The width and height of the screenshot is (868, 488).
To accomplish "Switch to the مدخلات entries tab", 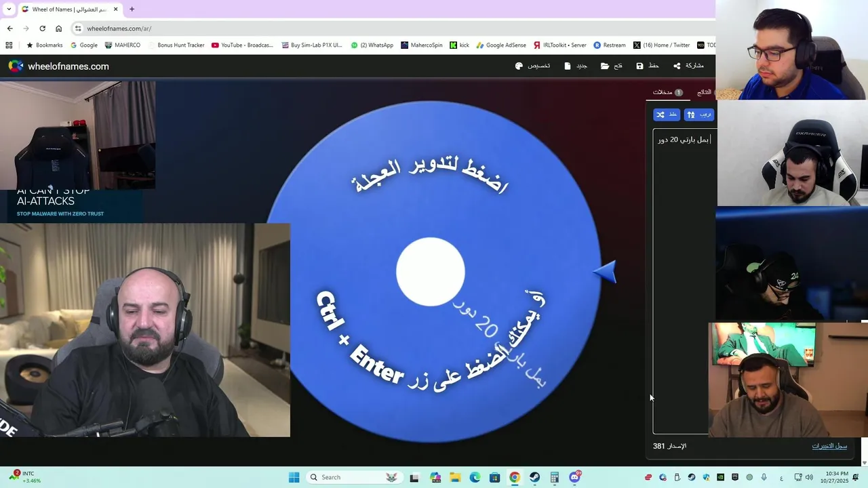I will (668, 92).
